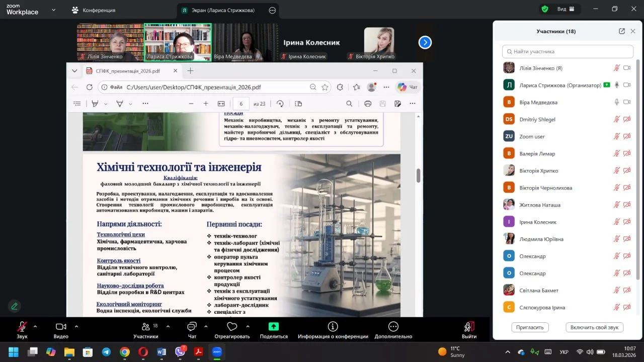The image size is (644, 362).
Task: Click muted microphone icon in Dmitriy Shlegel row
Action: click(x=617, y=119)
